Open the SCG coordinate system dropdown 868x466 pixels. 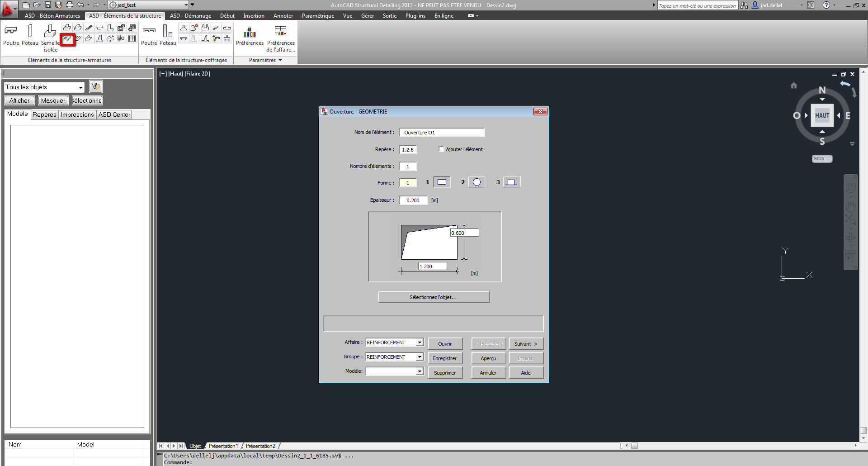[822, 159]
